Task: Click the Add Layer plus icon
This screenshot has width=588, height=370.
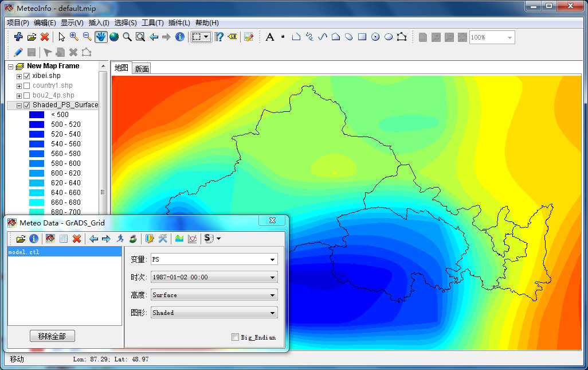Action: point(18,37)
